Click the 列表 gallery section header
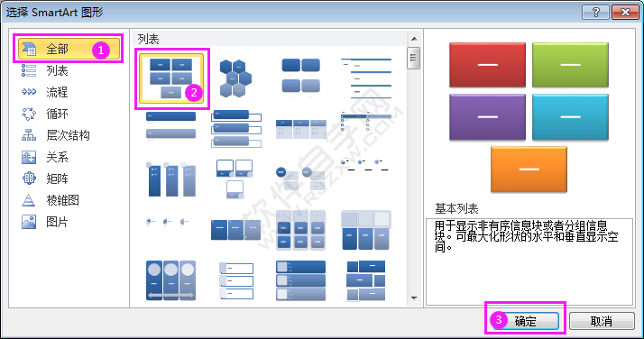The image size is (644, 339). click(148, 39)
